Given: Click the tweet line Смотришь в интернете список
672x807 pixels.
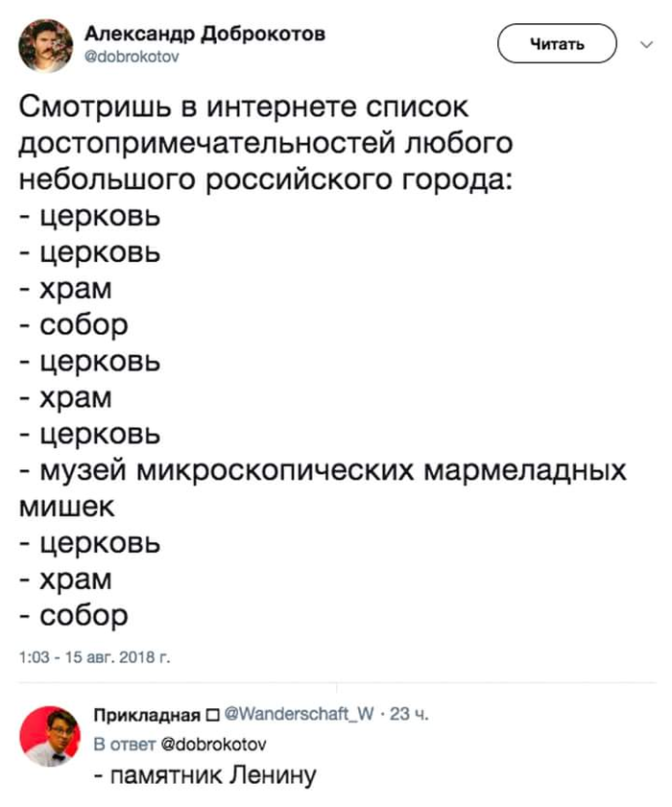Looking at the screenshot, I should [244, 107].
